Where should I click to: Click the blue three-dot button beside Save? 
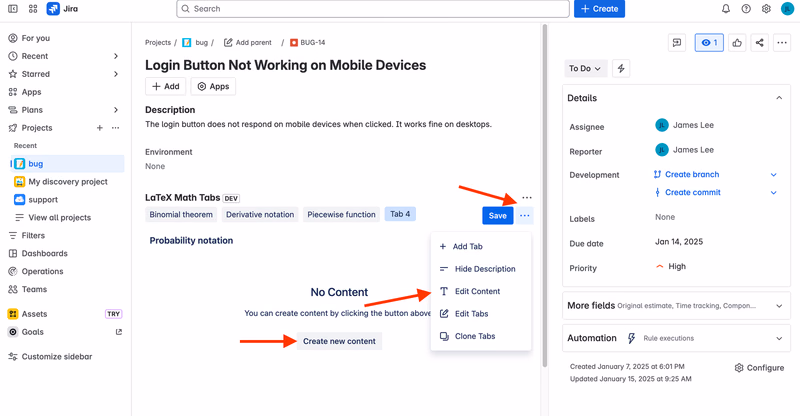524,215
